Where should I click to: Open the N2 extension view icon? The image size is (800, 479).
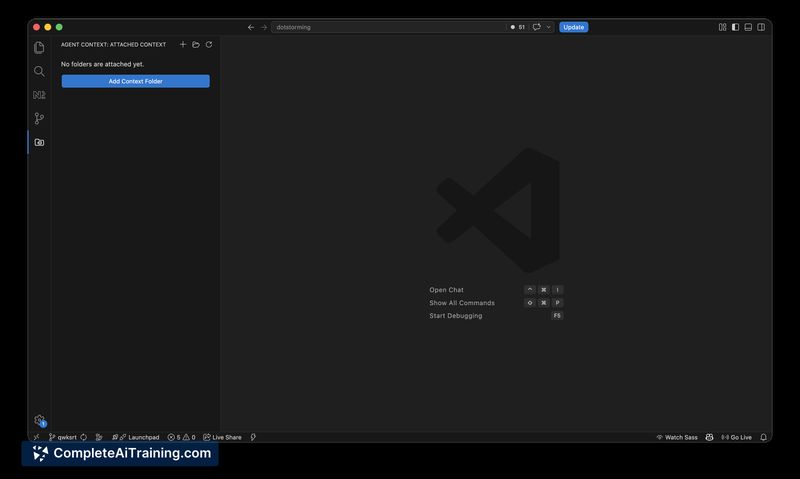(x=39, y=95)
